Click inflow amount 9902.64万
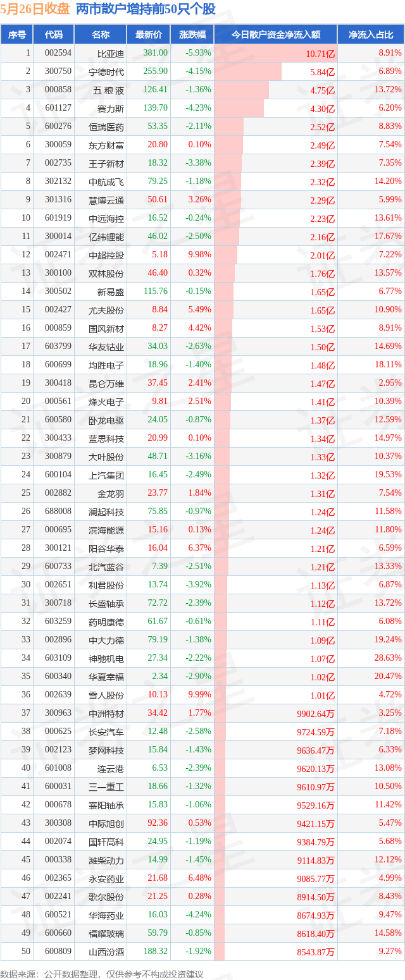The height and width of the screenshot is (980, 405). (316, 714)
